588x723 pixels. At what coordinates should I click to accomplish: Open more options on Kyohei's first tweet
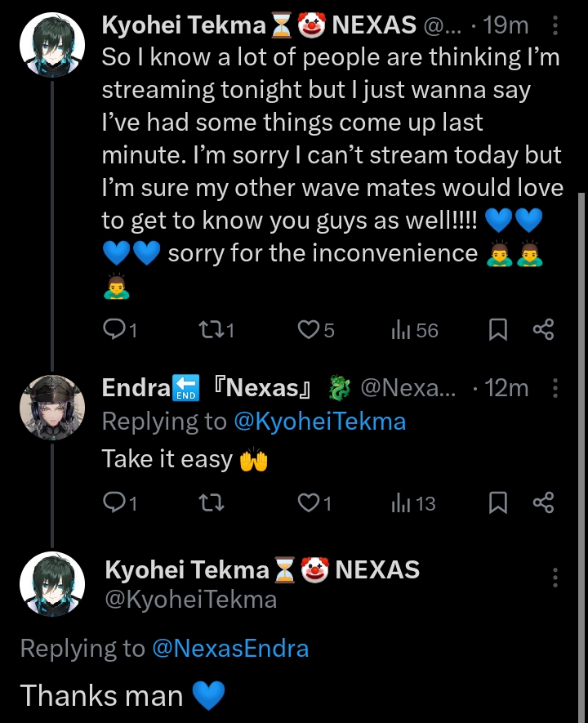555,27
